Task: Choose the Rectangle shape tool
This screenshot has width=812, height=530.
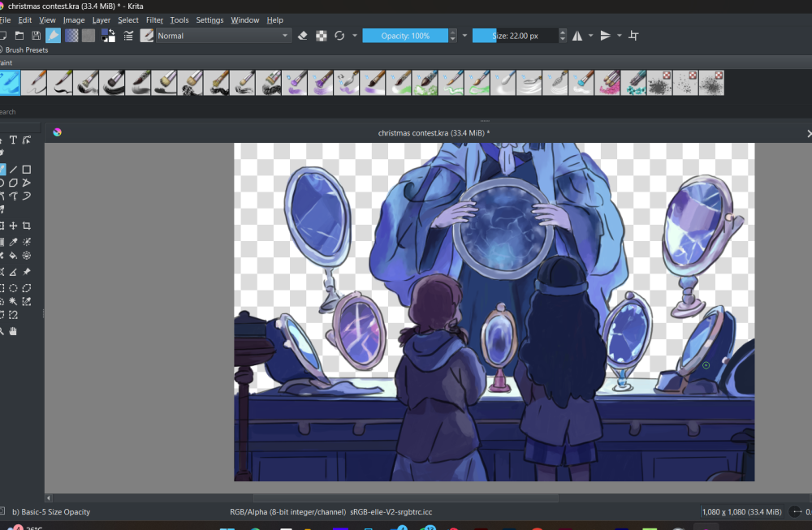Action: [27, 170]
